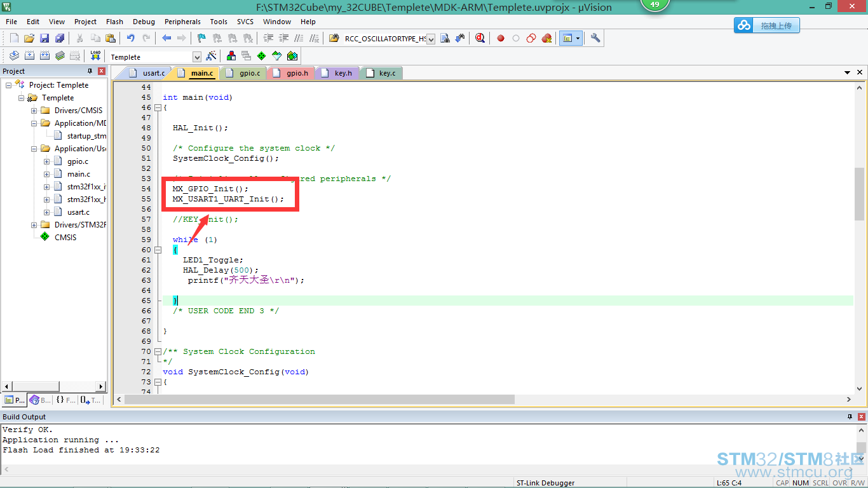
Task: Click the Rebuild all target files icon
Action: coord(44,56)
